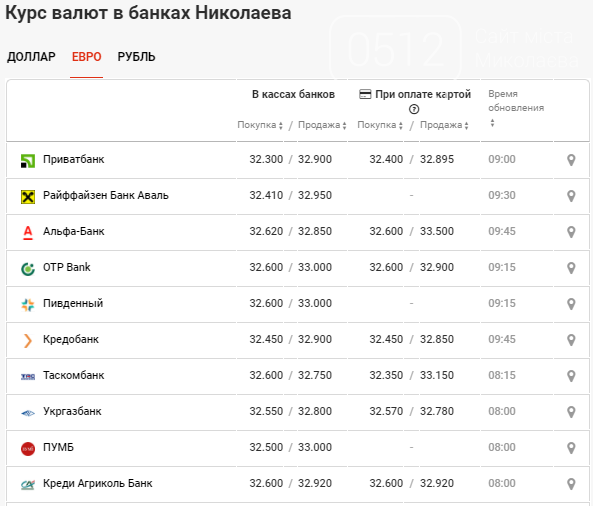Open the Укргазбанк link
This screenshot has height=506, width=593.
72,411
